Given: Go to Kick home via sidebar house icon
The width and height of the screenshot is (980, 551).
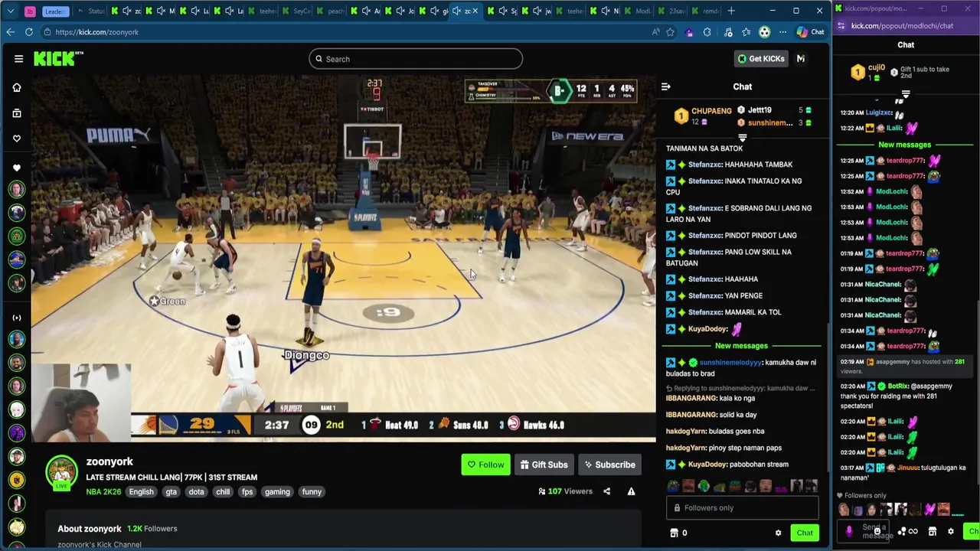Looking at the screenshot, I should coord(16,87).
